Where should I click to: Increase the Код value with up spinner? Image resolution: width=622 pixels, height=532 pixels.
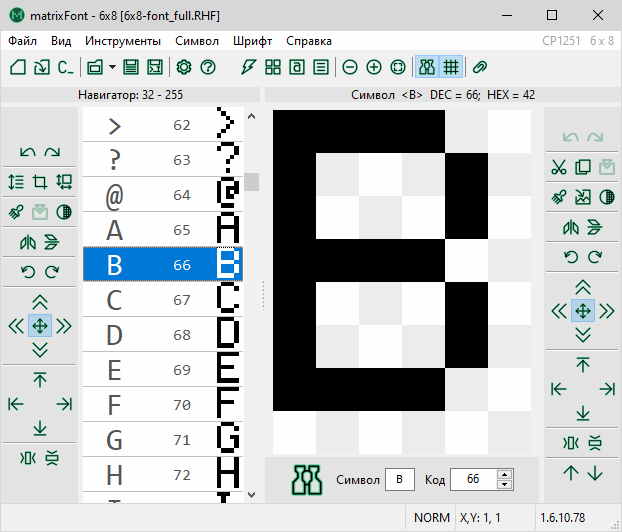pos(505,474)
